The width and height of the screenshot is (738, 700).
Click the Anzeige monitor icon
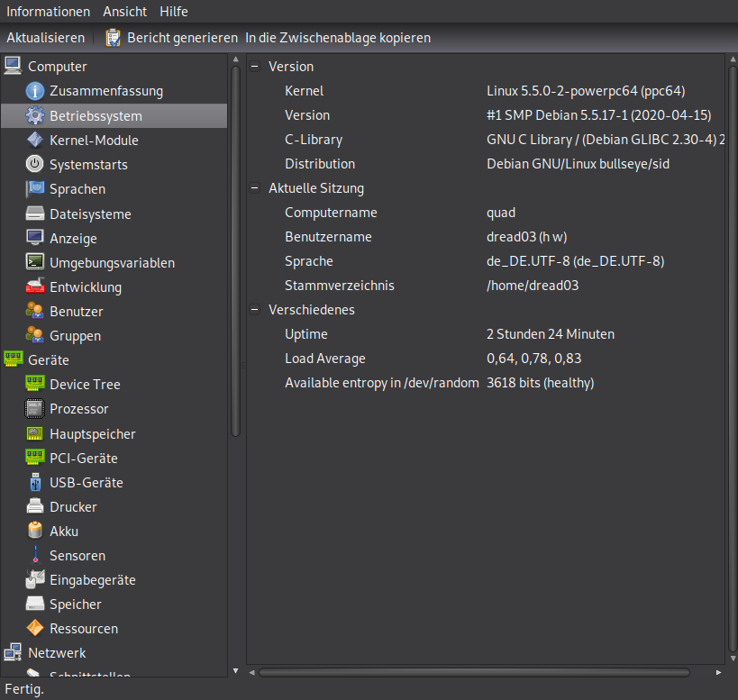click(x=35, y=238)
